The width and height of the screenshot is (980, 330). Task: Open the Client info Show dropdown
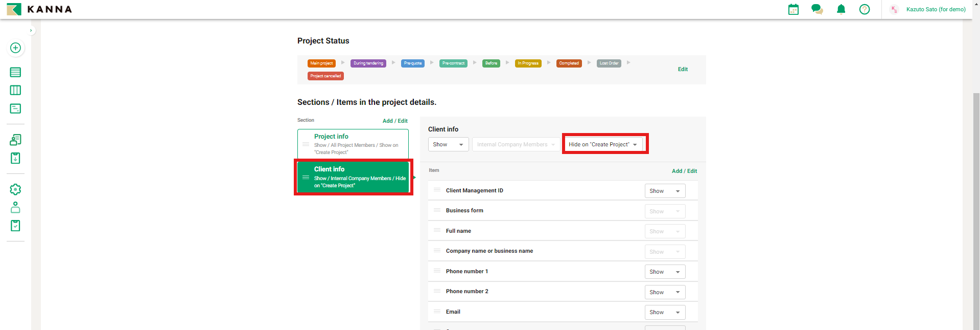coord(448,144)
